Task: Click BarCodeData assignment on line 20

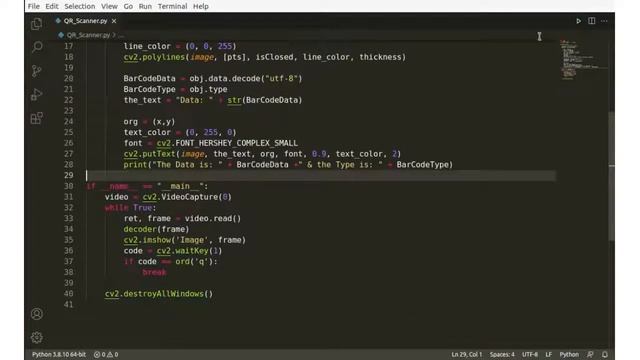Action: tap(213, 78)
